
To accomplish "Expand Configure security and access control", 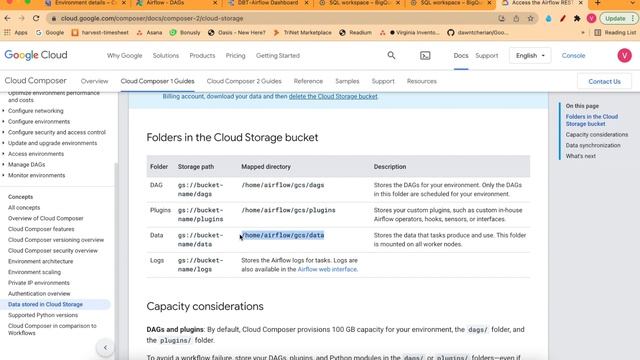I will pyautogui.click(x=57, y=132).
